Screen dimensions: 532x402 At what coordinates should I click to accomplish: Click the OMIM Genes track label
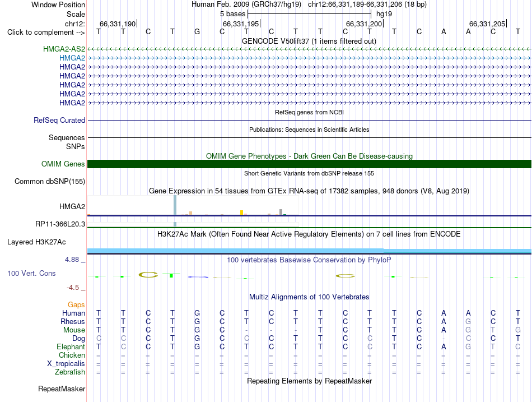pyautogui.click(x=63, y=164)
